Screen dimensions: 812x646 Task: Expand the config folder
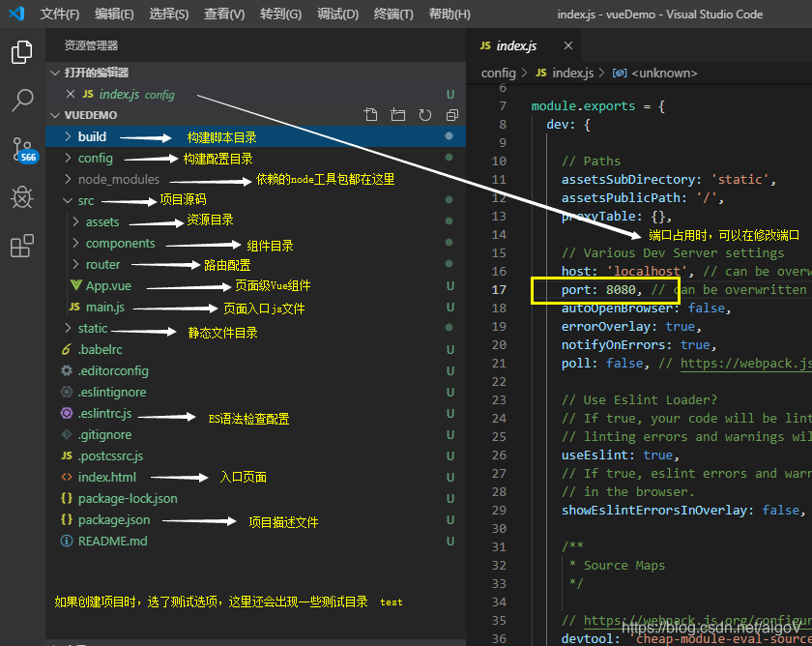coord(68,158)
